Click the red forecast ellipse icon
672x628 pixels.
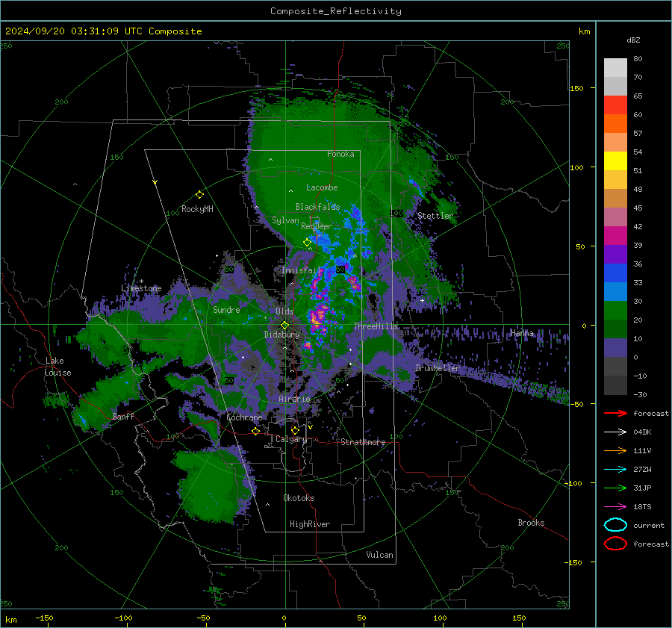pyautogui.click(x=615, y=544)
